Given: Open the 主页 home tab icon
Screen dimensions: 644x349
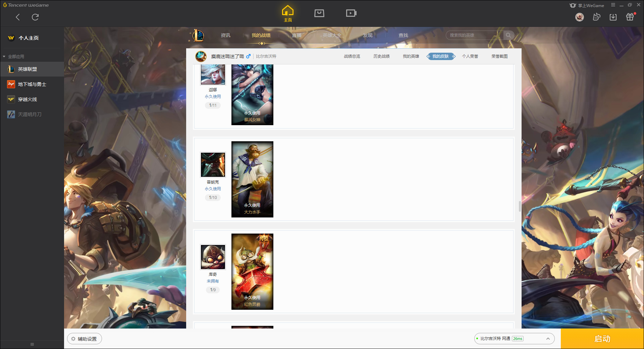Looking at the screenshot, I should (288, 14).
